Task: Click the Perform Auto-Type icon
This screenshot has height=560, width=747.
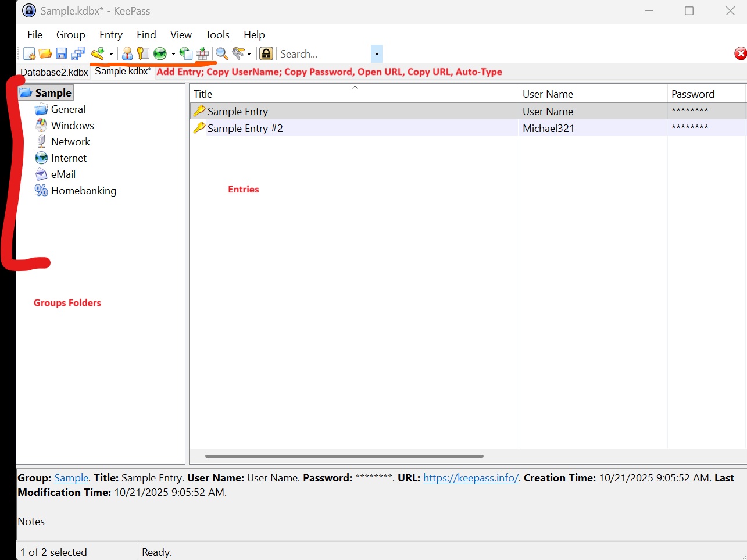Action: coord(202,54)
